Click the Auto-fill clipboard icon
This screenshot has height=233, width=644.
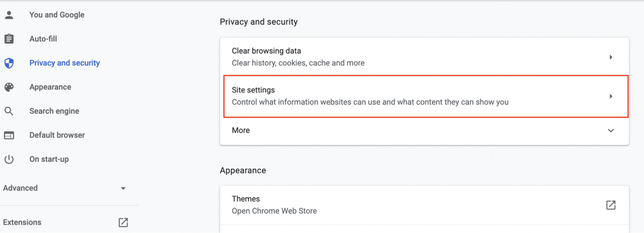coord(9,39)
